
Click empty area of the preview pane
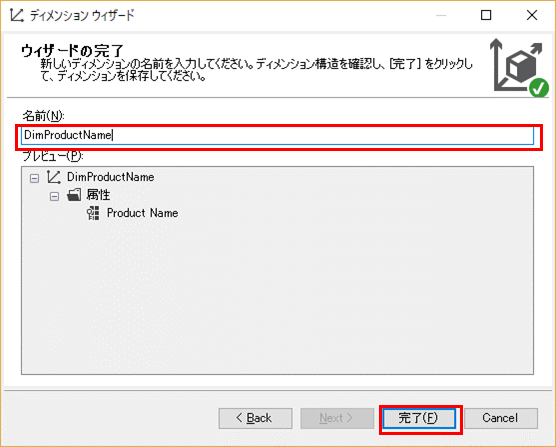277,294
